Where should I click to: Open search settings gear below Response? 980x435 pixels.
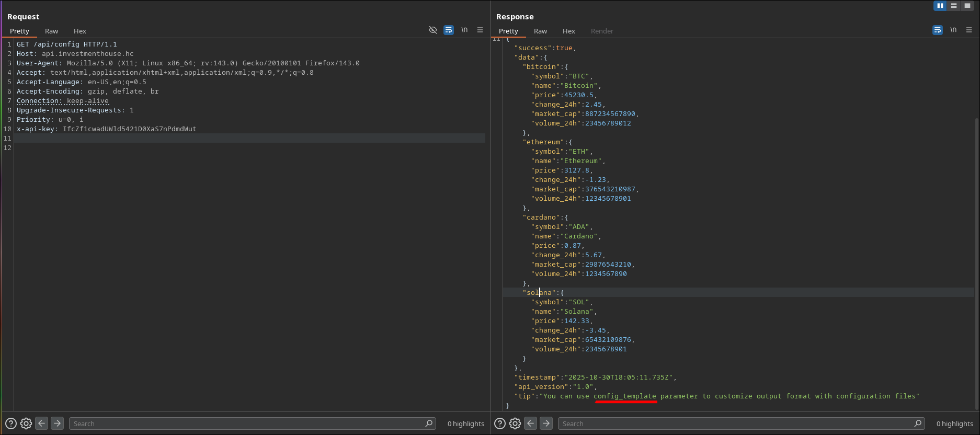pyautogui.click(x=515, y=423)
